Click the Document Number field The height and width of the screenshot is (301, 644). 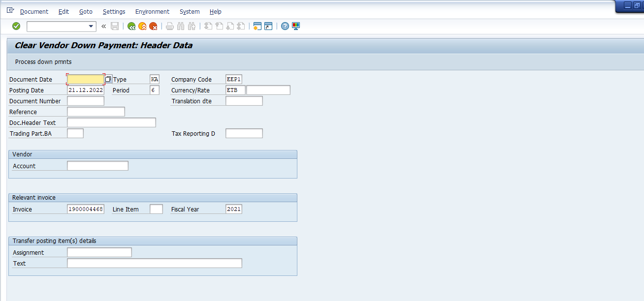86,101
